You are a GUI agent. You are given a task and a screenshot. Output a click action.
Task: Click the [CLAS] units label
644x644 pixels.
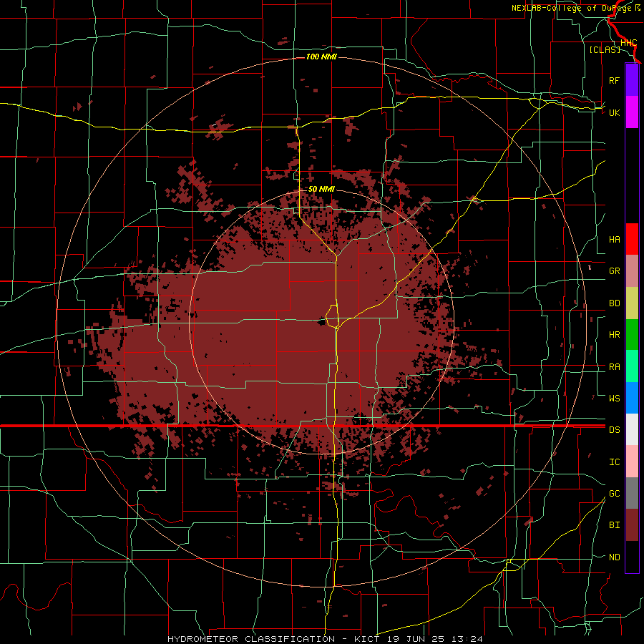pyautogui.click(x=605, y=49)
